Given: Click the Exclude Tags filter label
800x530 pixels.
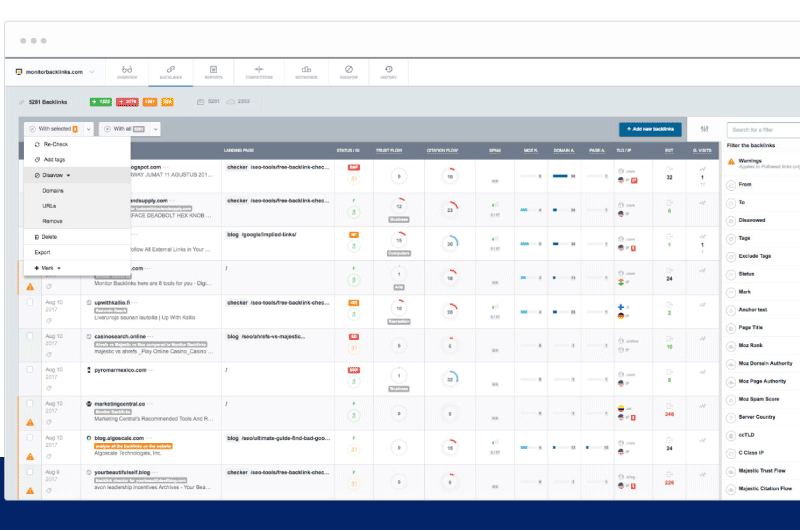Looking at the screenshot, I should pos(755,256).
